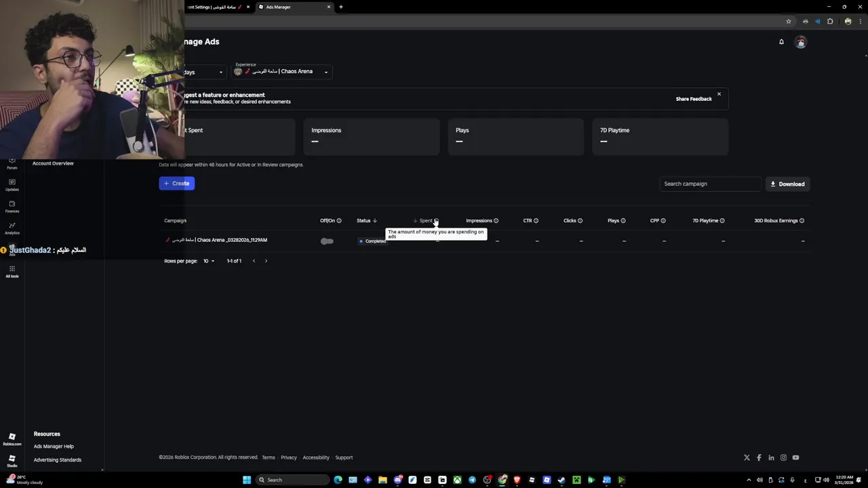Viewport: 868px width, 488px height.
Task: Download the campaign report
Action: pos(787,184)
